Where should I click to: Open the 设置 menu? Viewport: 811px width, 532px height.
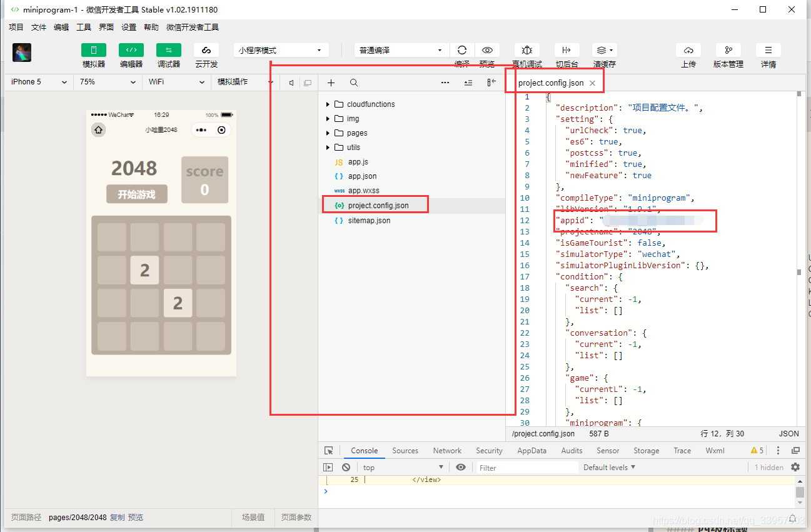(x=129, y=28)
